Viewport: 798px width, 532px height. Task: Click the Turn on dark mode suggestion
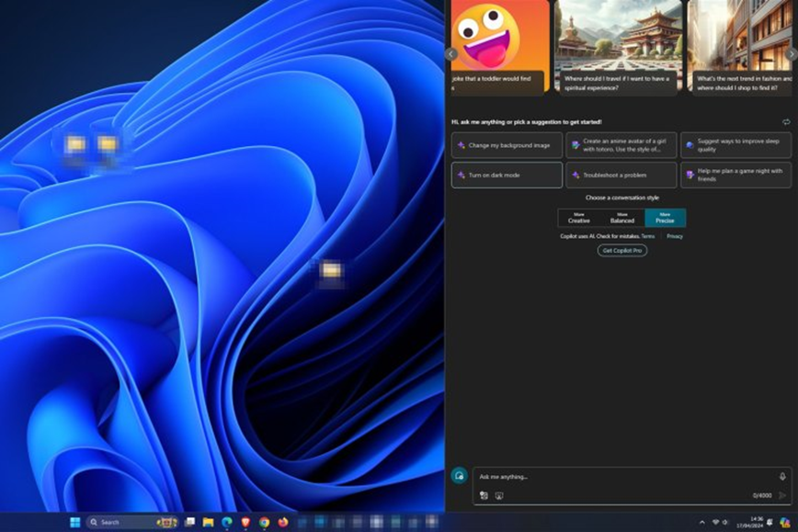[507, 175]
